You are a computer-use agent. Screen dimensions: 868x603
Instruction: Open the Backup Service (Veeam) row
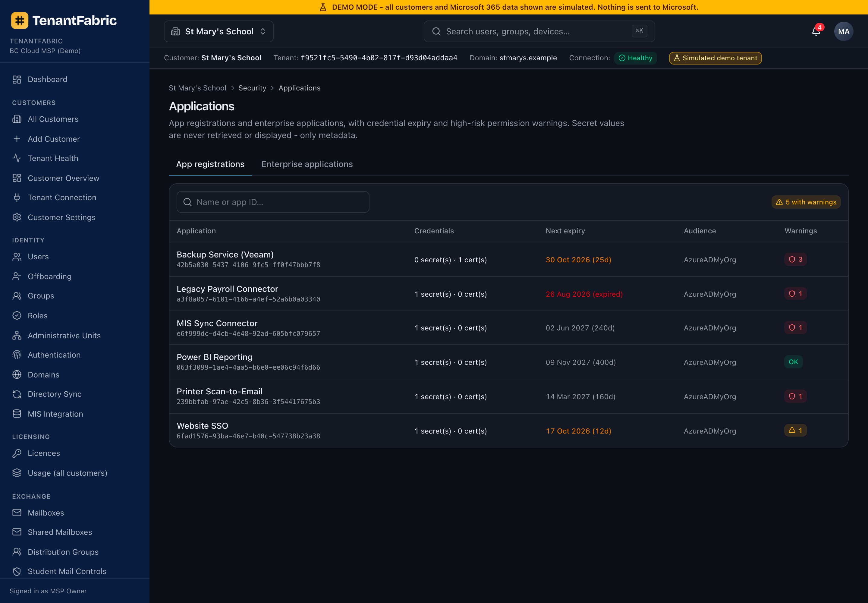(508, 259)
